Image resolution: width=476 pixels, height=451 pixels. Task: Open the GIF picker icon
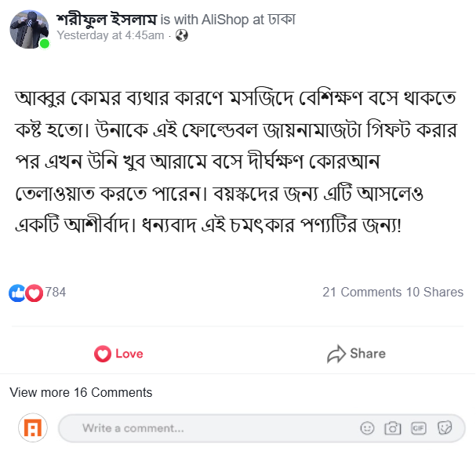419,428
